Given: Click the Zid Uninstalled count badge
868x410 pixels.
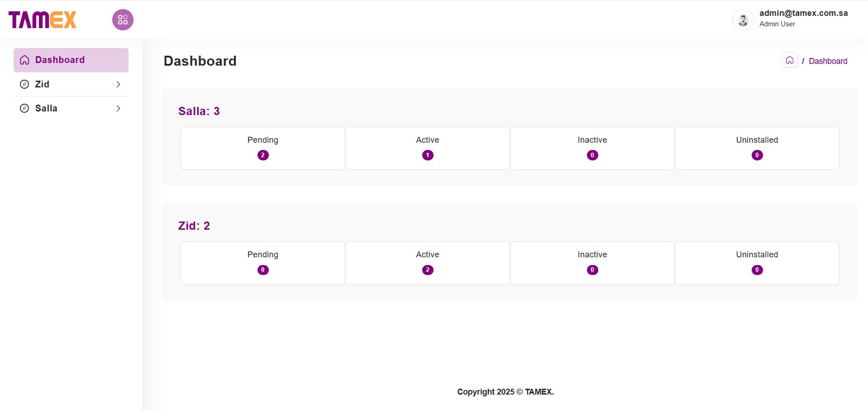Looking at the screenshot, I should tap(757, 270).
